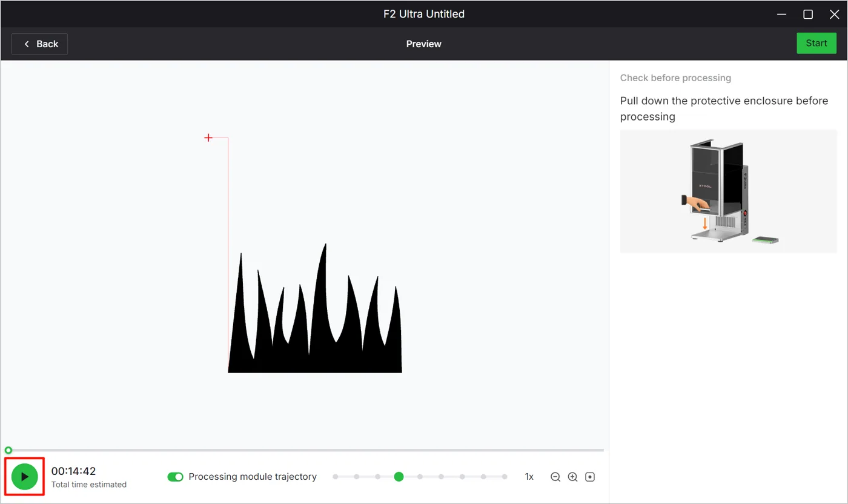
Task: Select the speed dot just after the green handle
Action: (420, 477)
